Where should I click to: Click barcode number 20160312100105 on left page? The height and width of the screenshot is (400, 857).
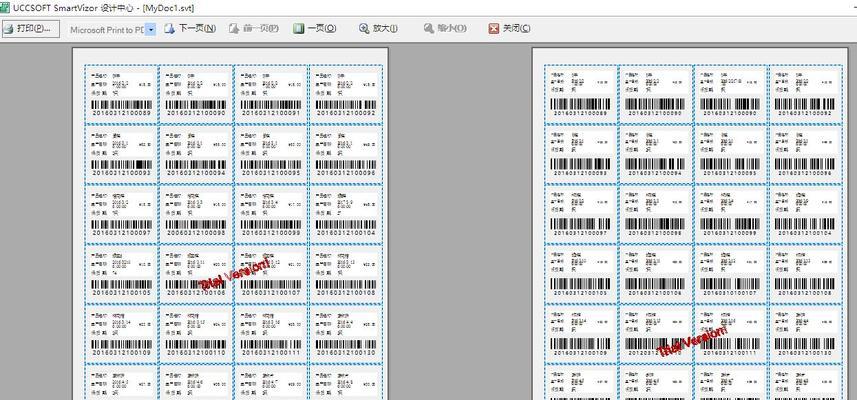pos(121,293)
